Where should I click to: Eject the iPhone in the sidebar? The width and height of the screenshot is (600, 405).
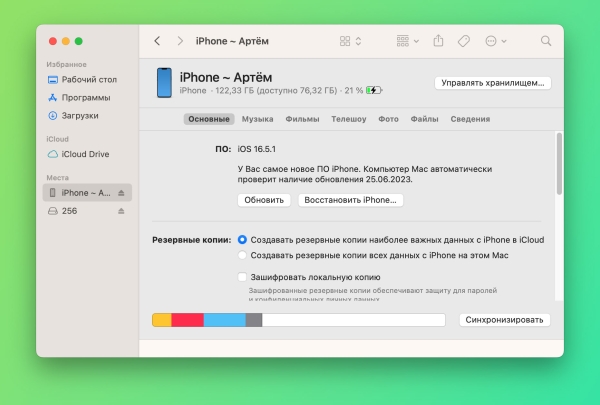(121, 192)
